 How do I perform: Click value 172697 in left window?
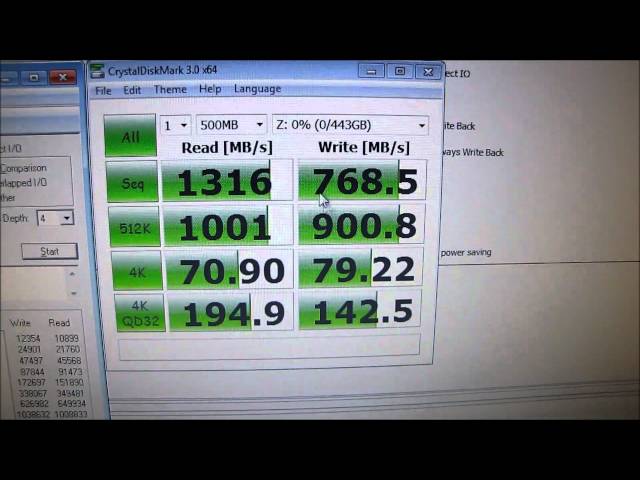[30, 382]
